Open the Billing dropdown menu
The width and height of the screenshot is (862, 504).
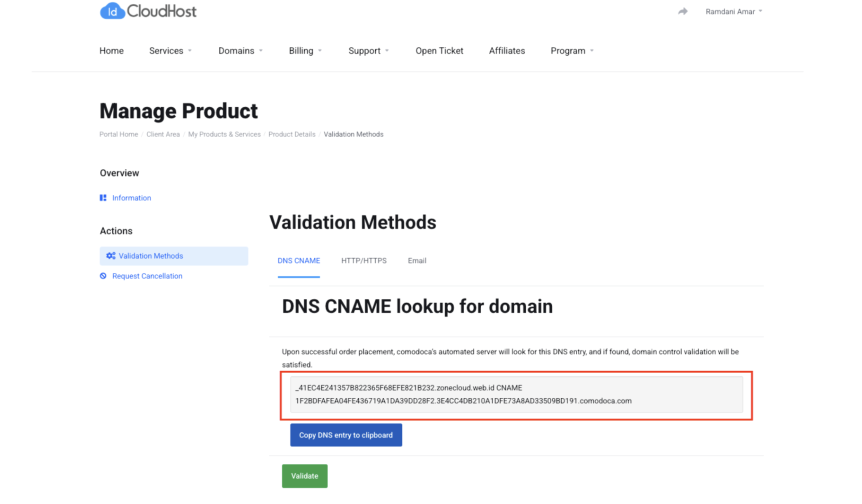coord(305,51)
